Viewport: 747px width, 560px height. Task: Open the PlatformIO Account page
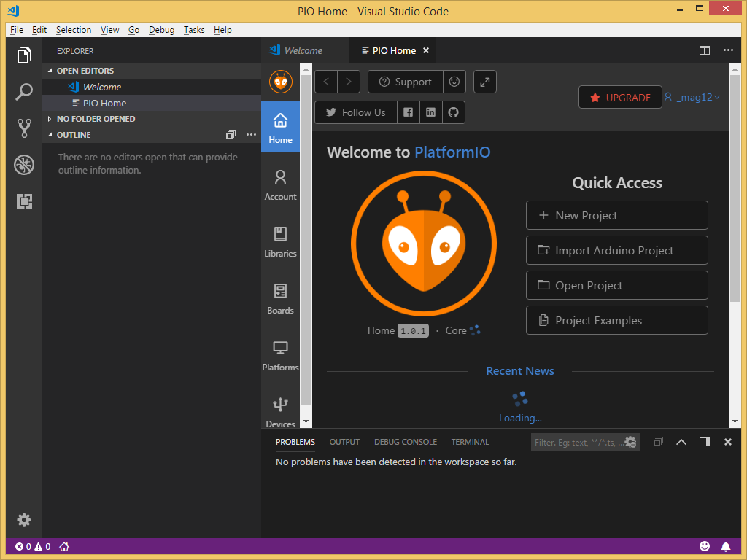pos(280,184)
